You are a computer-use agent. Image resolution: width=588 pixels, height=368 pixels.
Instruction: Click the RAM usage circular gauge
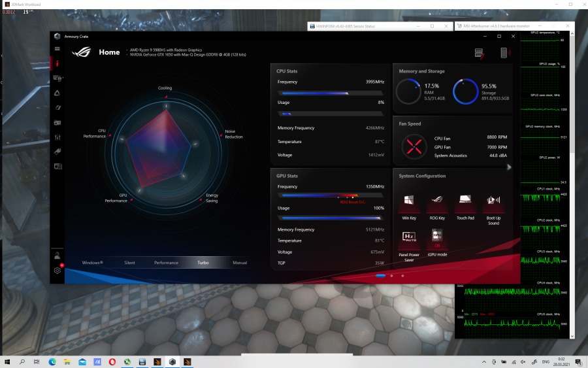408,91
